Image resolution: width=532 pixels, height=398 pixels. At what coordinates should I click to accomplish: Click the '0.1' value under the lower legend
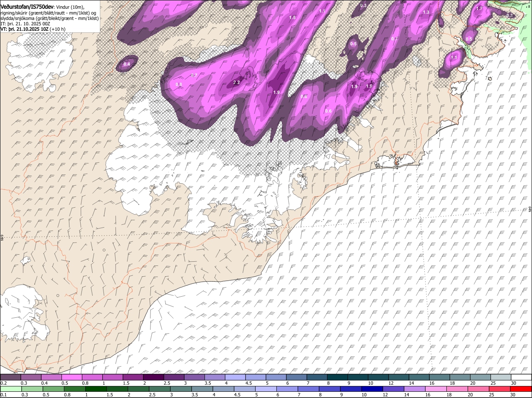click(x=3, y=395)
